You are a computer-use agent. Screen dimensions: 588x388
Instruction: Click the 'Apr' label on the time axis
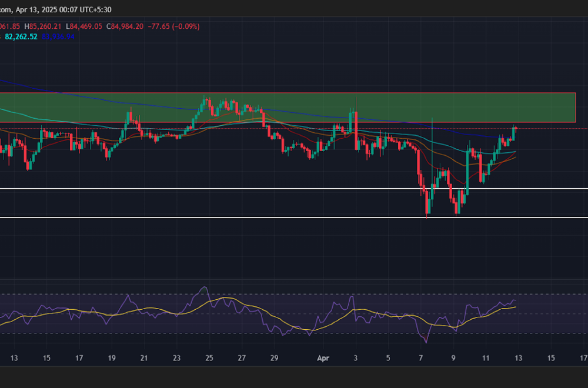pyautogui.click(x=323, y=359)
